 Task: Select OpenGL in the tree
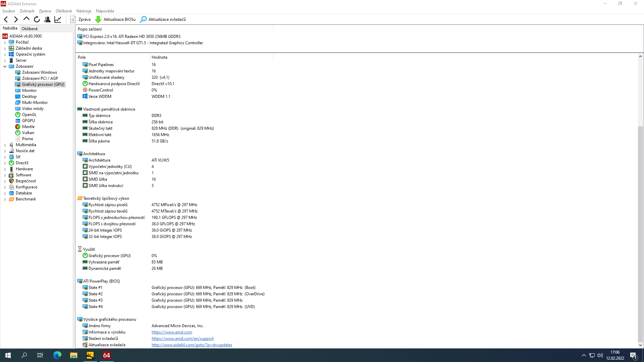[x=29, y=115]
